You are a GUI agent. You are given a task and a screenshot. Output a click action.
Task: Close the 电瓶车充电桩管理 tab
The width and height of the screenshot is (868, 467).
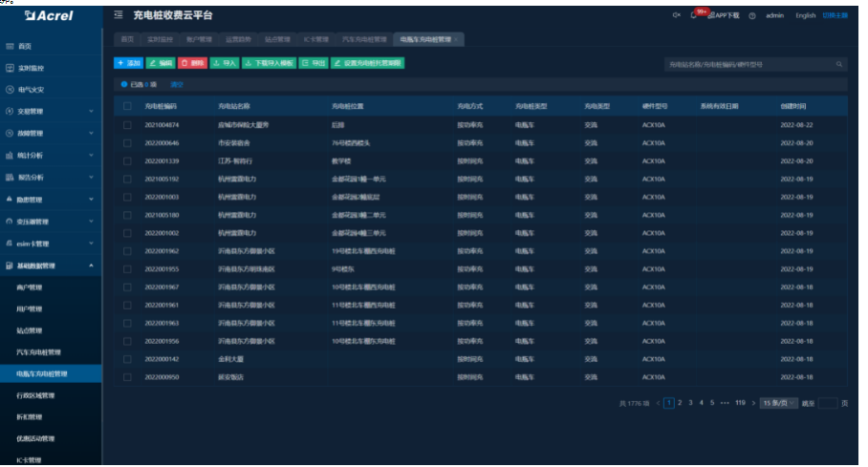(x=456, y=39)
